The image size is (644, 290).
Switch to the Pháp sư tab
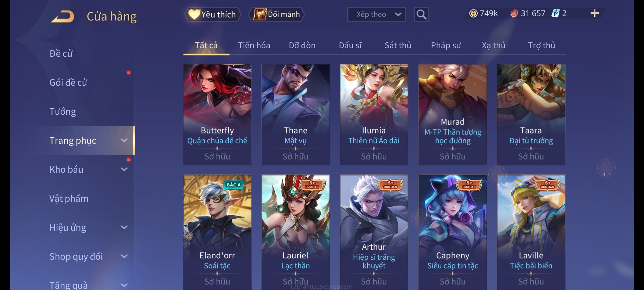point(446,45)
